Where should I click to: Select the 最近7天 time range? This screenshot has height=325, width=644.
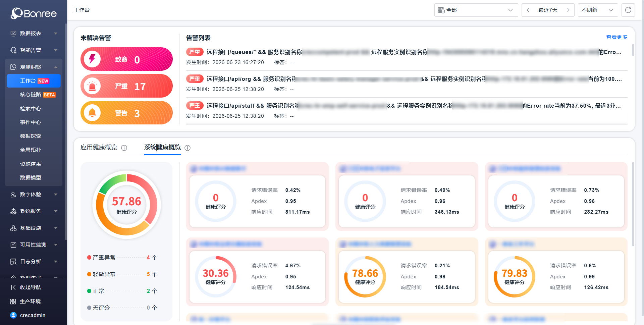tap(548, 10)
